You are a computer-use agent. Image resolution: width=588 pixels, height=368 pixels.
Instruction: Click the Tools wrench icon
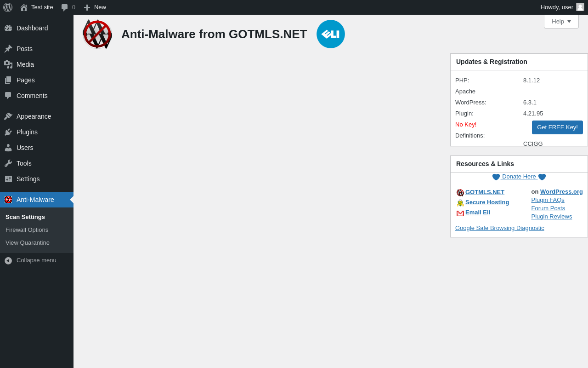[8, 163]
